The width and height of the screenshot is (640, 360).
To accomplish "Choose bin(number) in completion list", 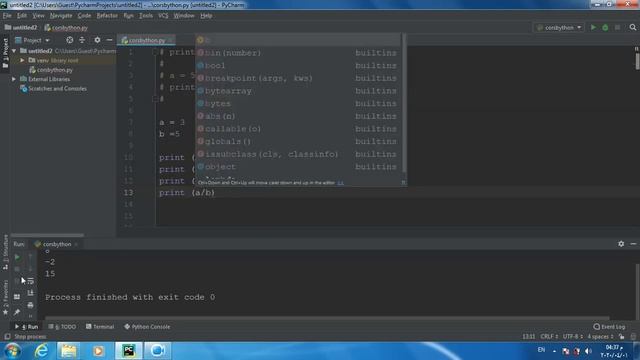I will pyautogui.click(x=298, y=53).
